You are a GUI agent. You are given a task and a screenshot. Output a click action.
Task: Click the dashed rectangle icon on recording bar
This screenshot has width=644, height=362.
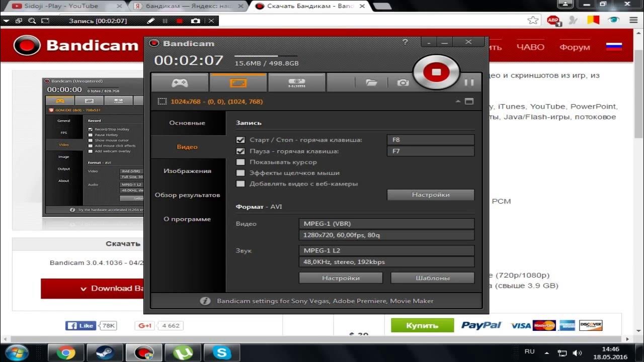tap(45, 21)
